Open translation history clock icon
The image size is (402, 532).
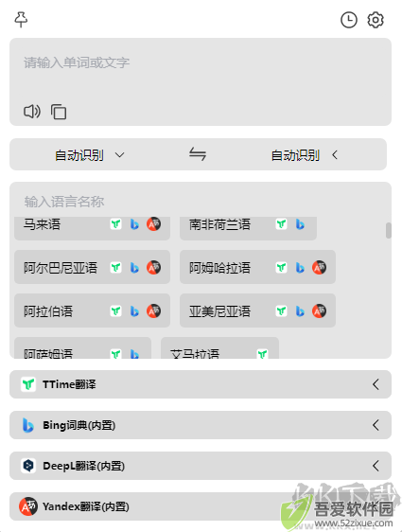point(348,20)
